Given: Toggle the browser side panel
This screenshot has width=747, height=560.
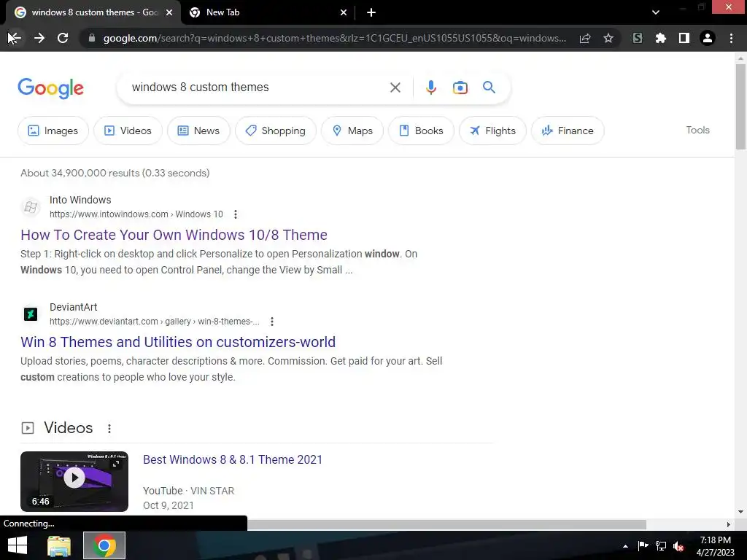Looking at the screenshot, I should pos(684,38).
